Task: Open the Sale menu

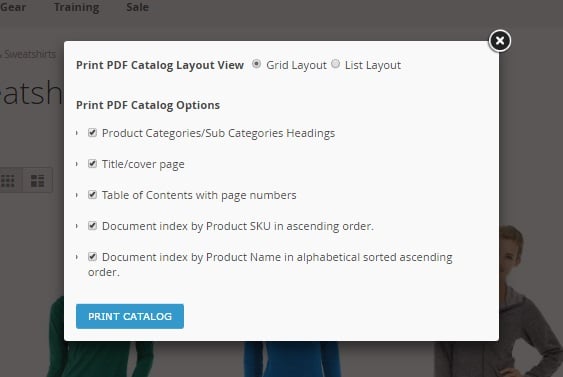Action: (137, 7)
